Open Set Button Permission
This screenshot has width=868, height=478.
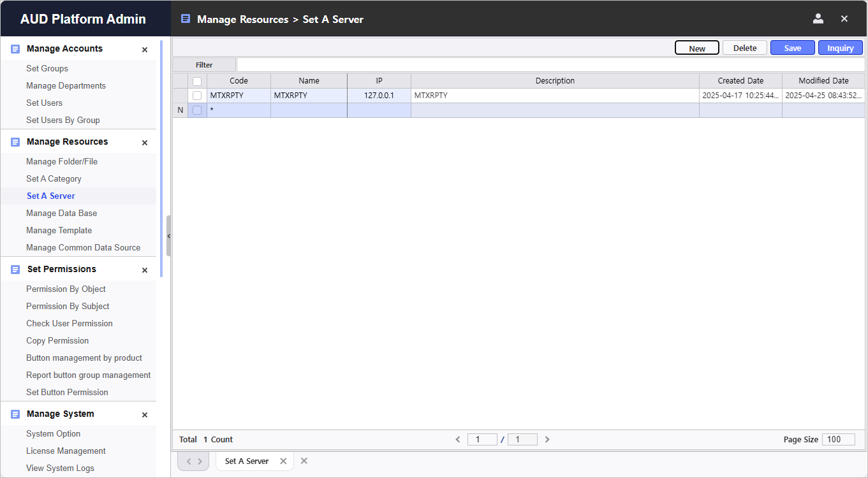pyautogui.click(x=67, y=392)
